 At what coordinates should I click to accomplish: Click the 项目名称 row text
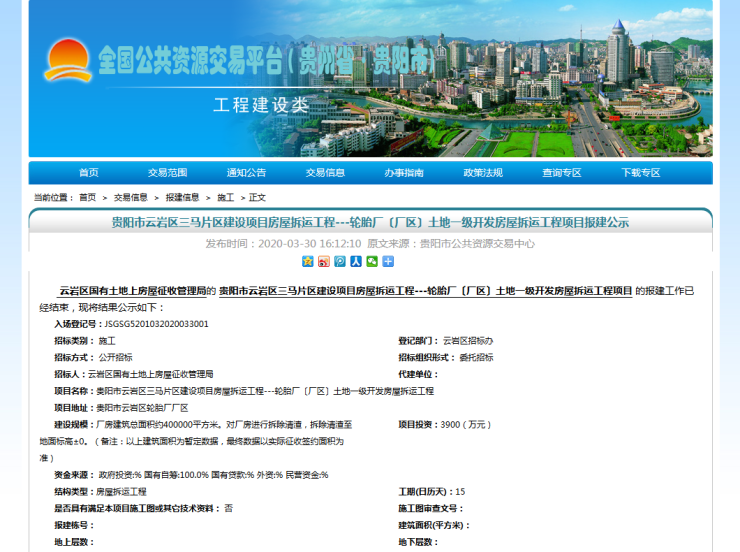click(244, 391)
